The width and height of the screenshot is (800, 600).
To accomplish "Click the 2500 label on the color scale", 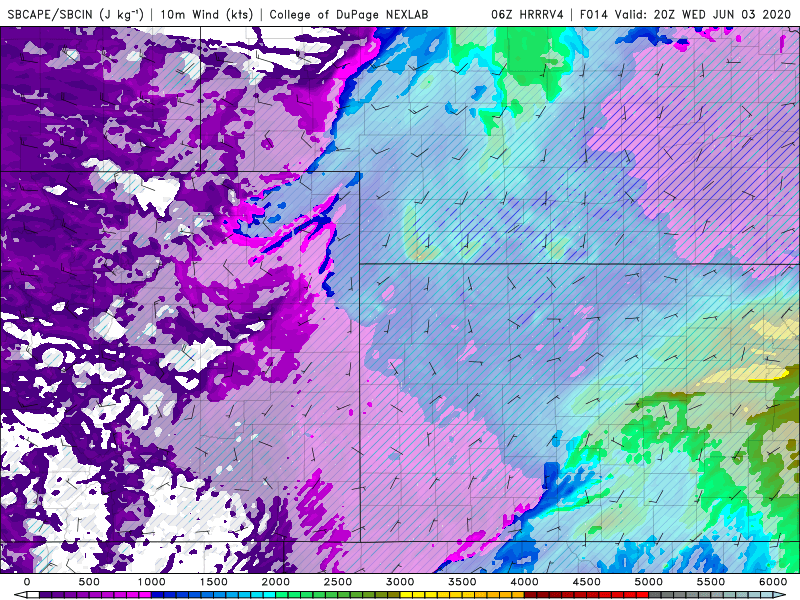I will coord(338,582).
